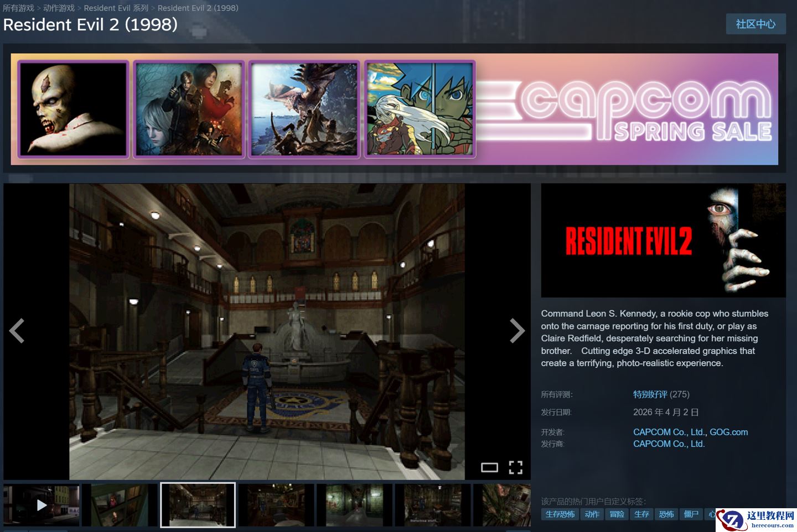Screen dimensions: 797x532
Task: Click the 该产品的热门用户自定义标签 heading
Action: (593, 501)
